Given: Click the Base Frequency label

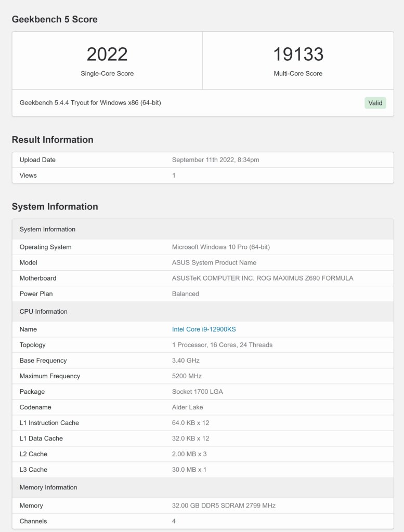Looking at the screenshot, I should 43,361.
